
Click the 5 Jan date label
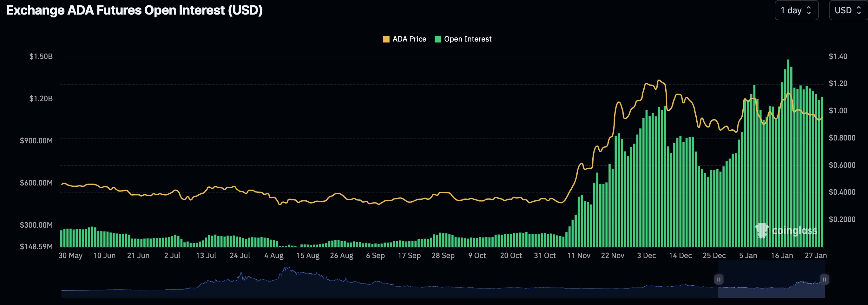[748, 256]
